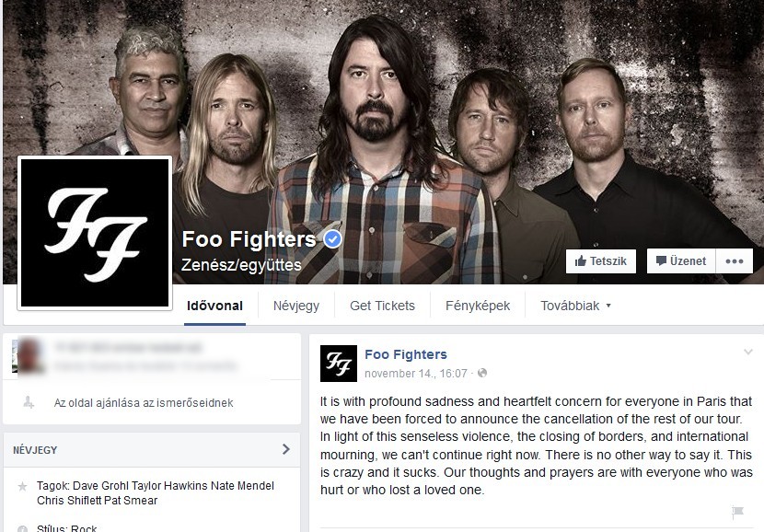Open the november 14., 16:07 timestamp link

tap(416, 374)
